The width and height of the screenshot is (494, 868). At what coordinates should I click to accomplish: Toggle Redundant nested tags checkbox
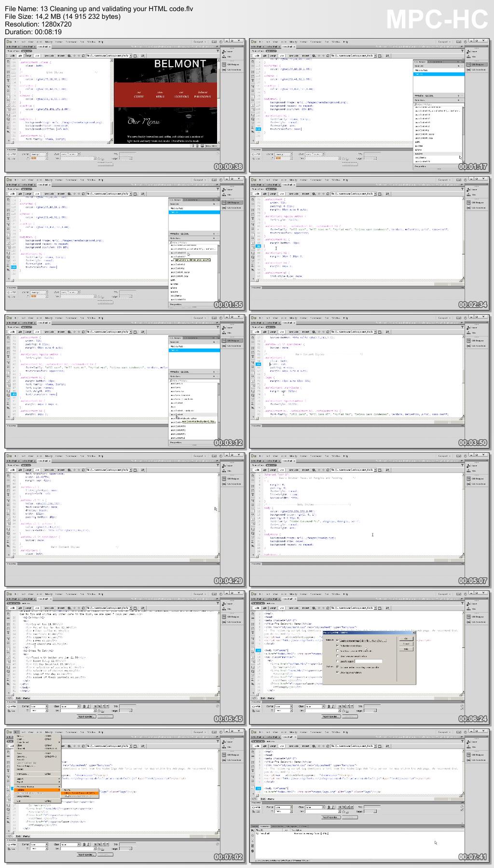pos(338,646)
